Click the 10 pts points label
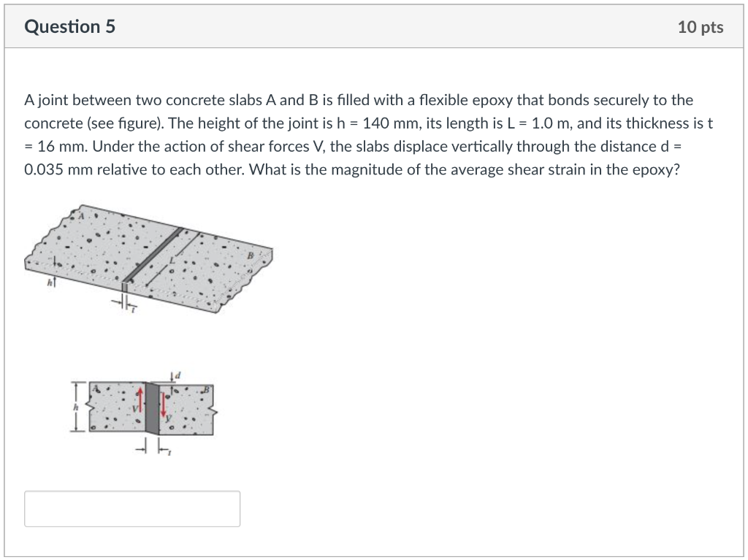748x560 pixels. pos(701,27)
